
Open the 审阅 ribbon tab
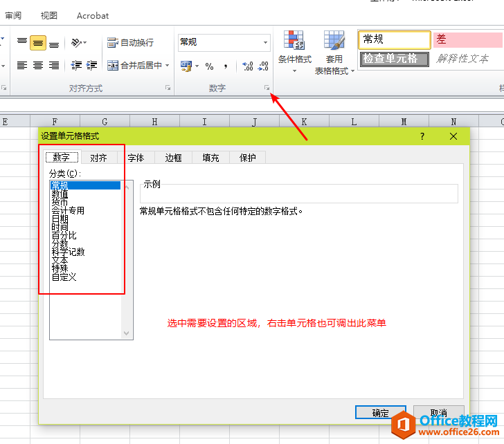click(x=13, y=15)
